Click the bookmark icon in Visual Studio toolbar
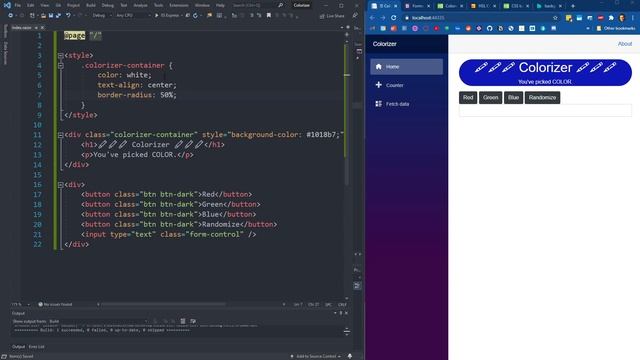 [269, 16]
